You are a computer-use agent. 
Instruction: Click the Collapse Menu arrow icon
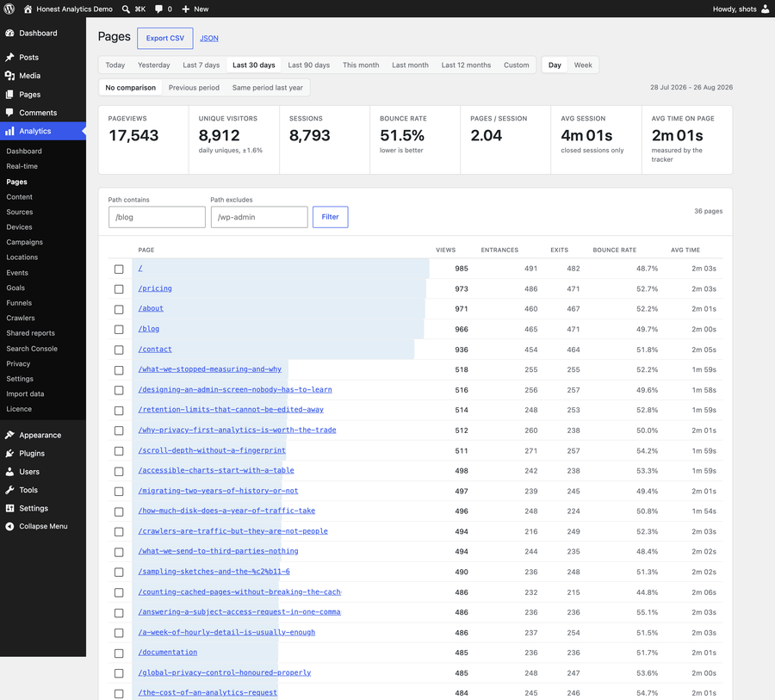tap(9, 526)
